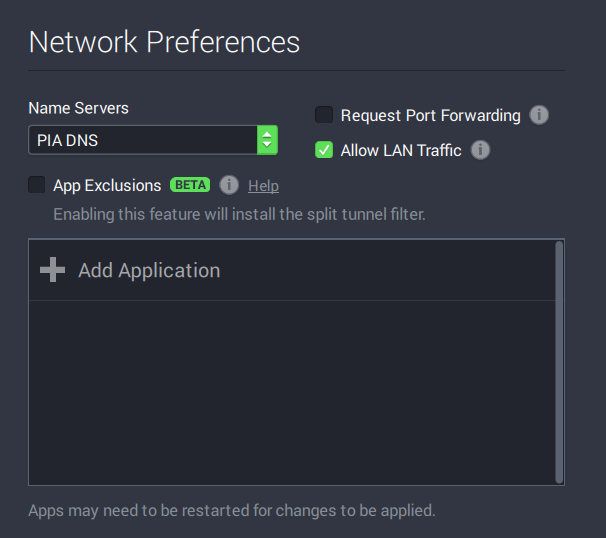Click the Request Port Forwarding label
This screenshot has height=538, width=606.
pos(430,115)
